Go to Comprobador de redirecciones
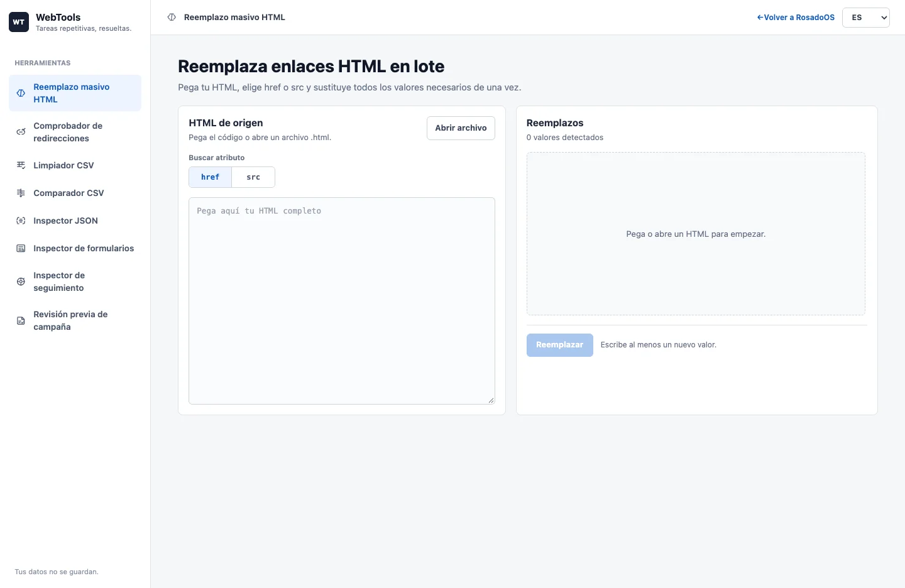Image resolution: width=905 pixels, height=588 pixels. click(x=75, y=132)
